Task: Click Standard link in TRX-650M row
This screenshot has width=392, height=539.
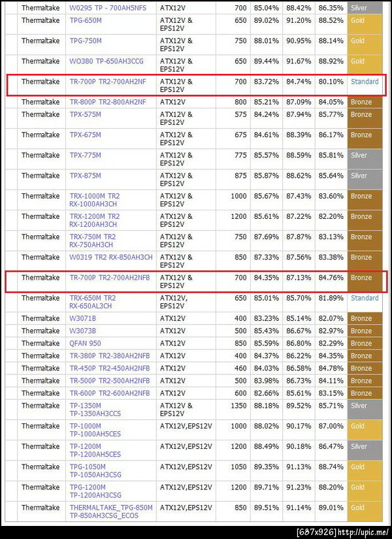Action: point(365,298)
